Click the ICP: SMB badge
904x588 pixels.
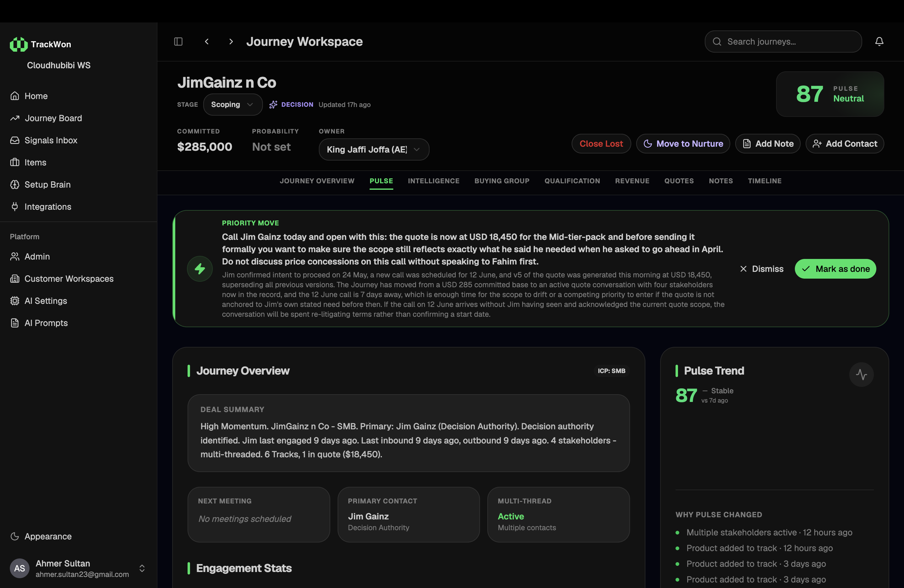(x=611, y=371)
